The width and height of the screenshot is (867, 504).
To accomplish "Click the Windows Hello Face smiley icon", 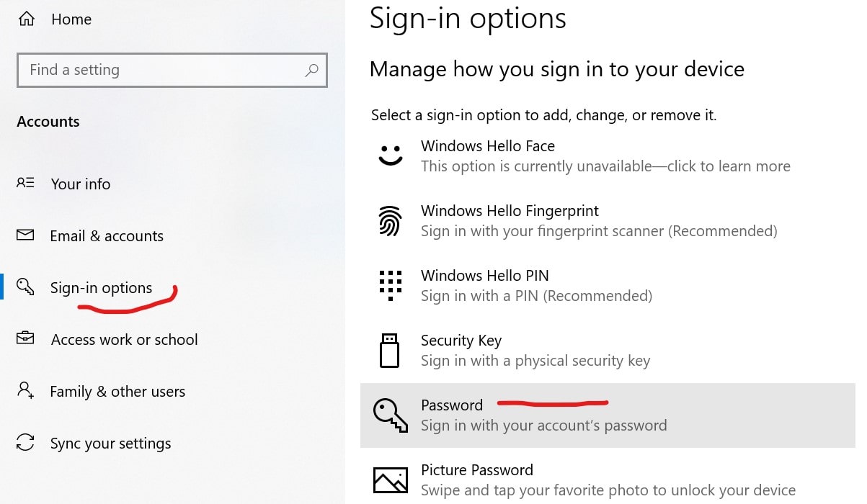I will click(x=390, y=156).
